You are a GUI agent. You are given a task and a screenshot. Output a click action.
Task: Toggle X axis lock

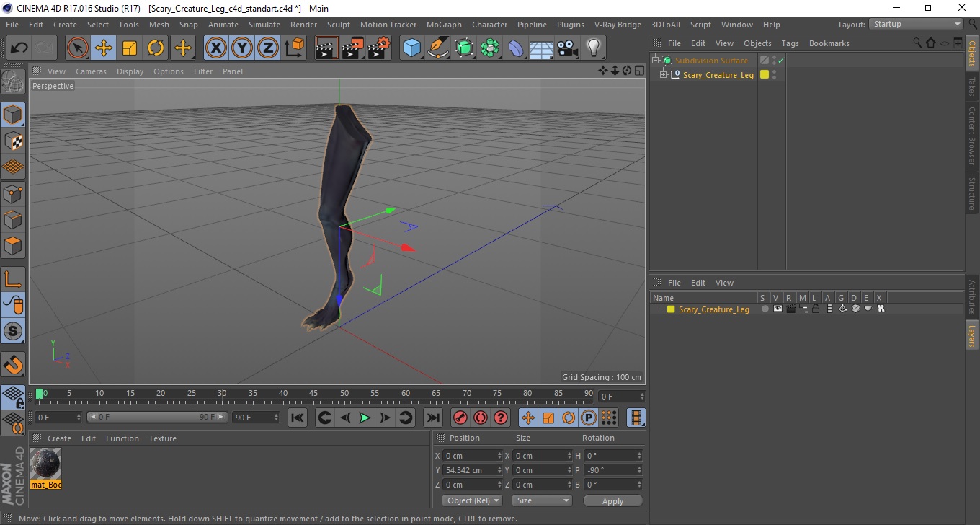click(216, 48)
